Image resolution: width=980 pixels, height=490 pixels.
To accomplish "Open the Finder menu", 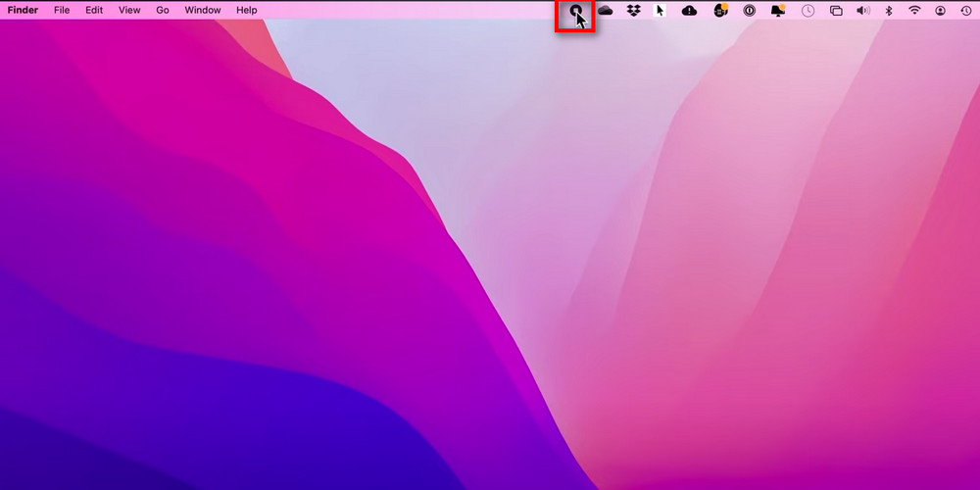I will click(x=23, y=10).
